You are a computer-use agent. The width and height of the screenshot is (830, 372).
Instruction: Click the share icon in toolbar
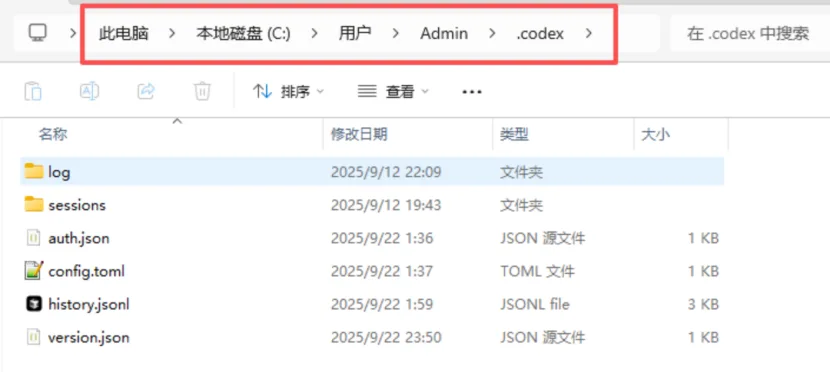(146, 91)
